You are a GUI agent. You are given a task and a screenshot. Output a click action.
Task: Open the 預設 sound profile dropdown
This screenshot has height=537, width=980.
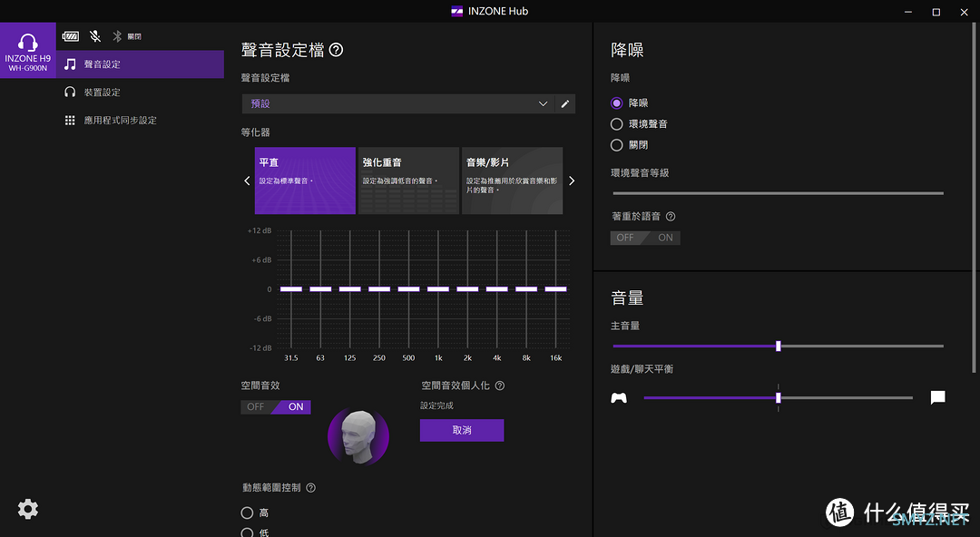[x=398, y=103]
